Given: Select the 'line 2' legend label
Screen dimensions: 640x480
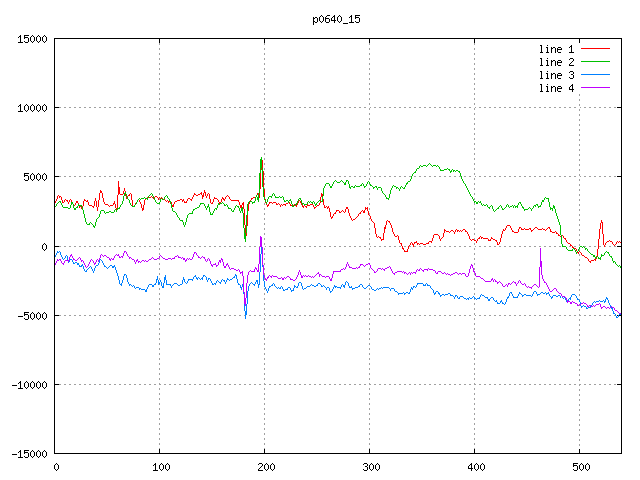Looking at the screenshot, I should point(557,62).
